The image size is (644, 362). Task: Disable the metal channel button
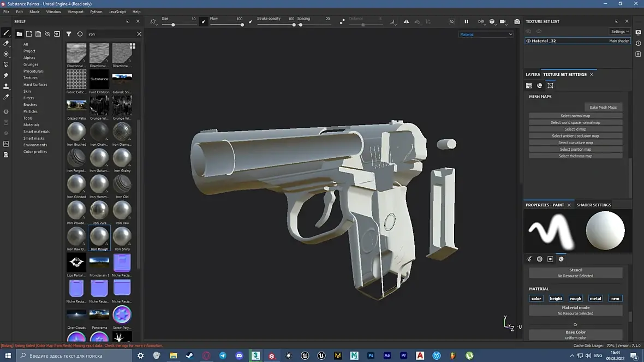pos(595,299)
